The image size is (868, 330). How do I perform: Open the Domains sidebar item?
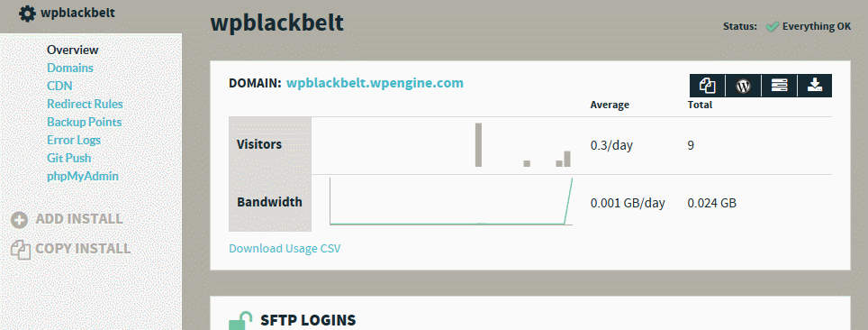69,68
